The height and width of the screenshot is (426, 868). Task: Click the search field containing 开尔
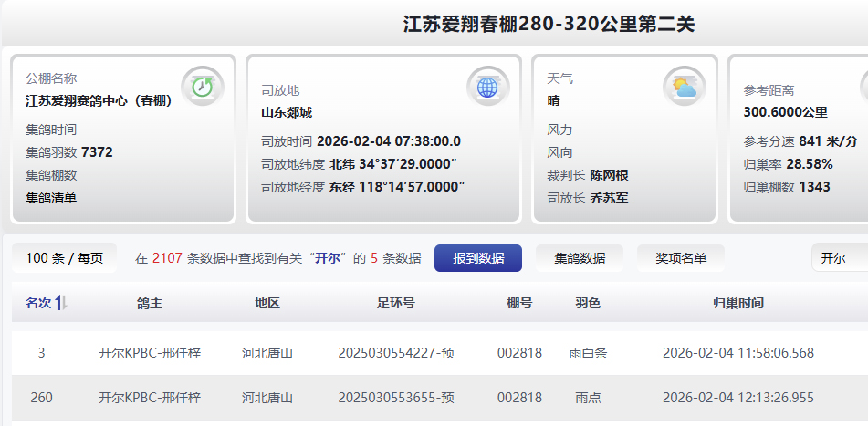coord(840,258)
